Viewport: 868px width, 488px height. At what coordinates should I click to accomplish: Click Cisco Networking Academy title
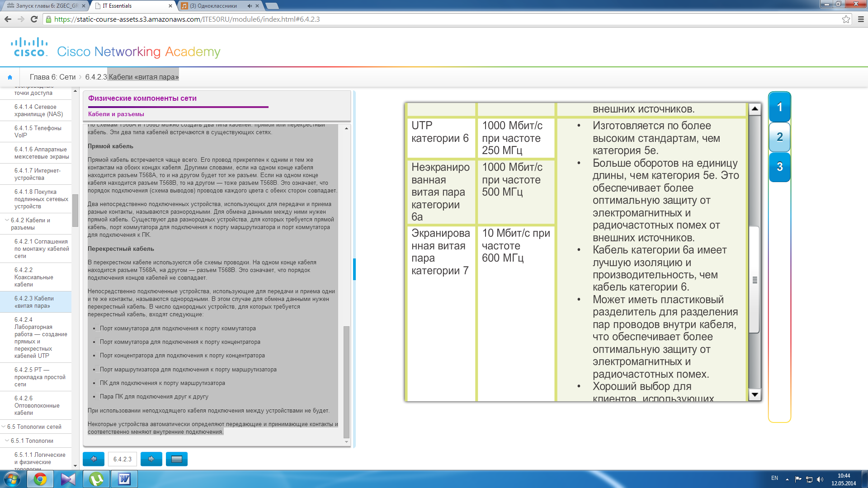click(139, 52)
